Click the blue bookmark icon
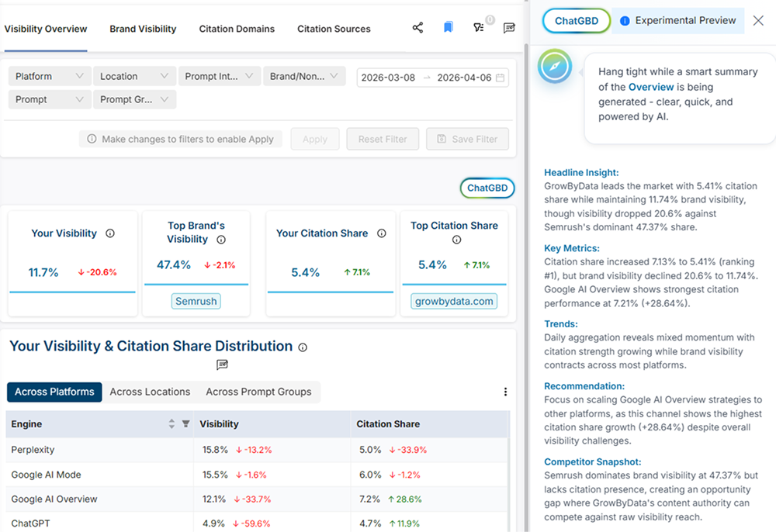 coord(448,28)
